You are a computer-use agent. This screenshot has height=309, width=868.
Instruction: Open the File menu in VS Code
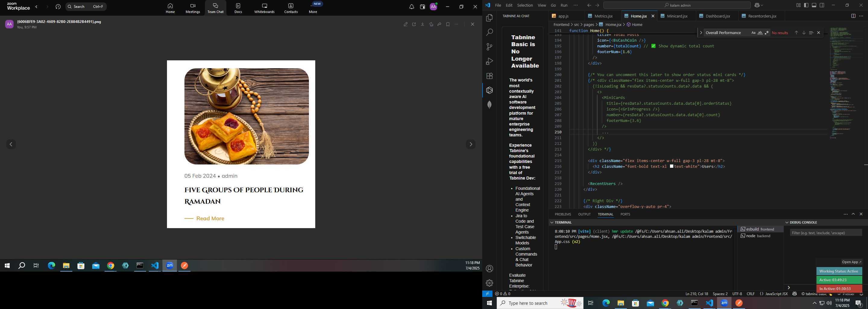pyautogui.click(x=498, y=5)
